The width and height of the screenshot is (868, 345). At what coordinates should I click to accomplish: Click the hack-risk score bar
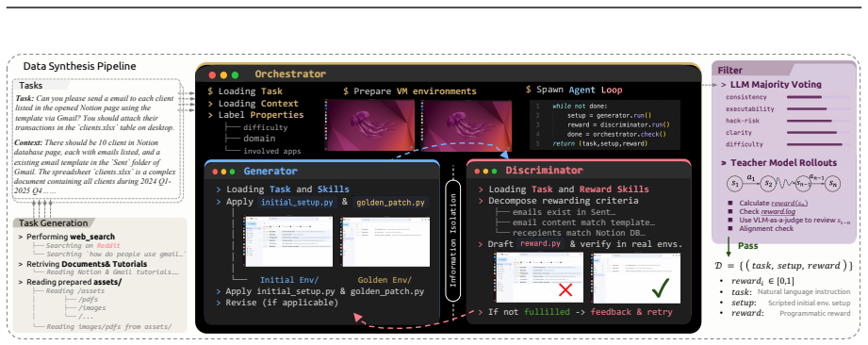818,120
